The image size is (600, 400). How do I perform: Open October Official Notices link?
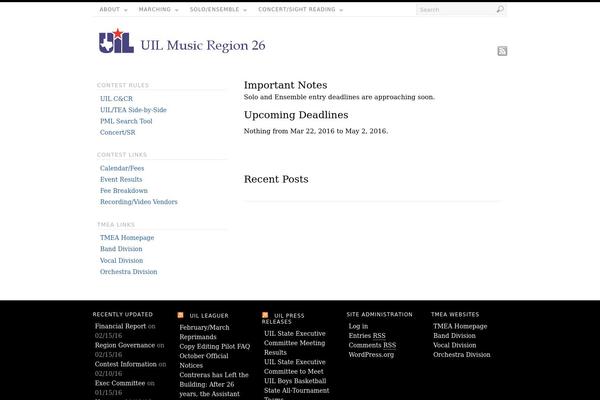(204, 361)
